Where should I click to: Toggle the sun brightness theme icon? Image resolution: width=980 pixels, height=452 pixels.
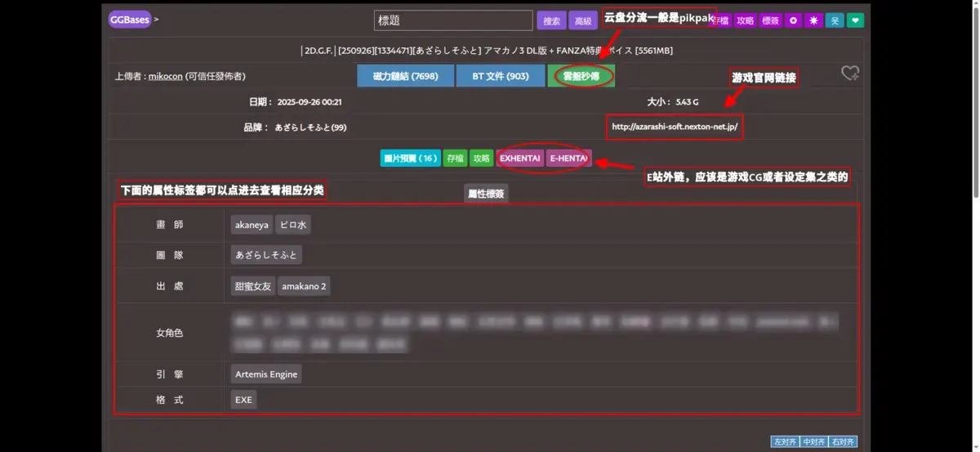(813, 20)
